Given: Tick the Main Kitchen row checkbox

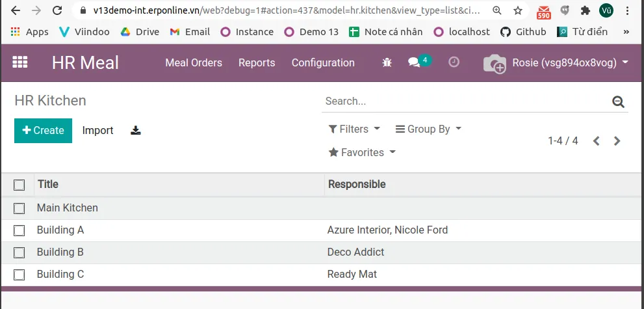Looking at the screenshot, I should (x=19, y=208).
